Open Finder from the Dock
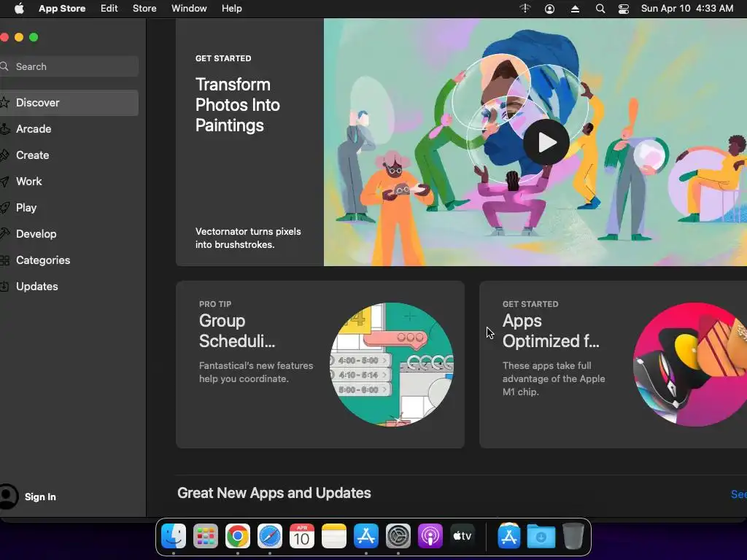Screen dimensions: 747x560 (x=174, y=536)
